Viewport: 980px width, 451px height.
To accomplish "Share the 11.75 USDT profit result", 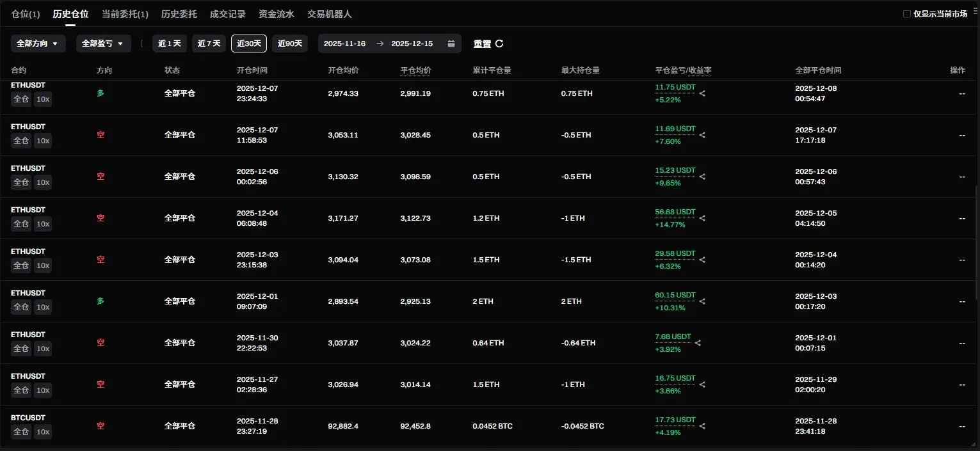I will [702, 93].
